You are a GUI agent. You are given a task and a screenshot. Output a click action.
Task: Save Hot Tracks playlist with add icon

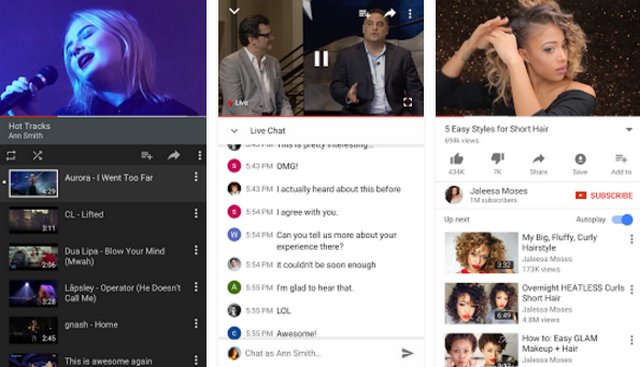point(147,156)
